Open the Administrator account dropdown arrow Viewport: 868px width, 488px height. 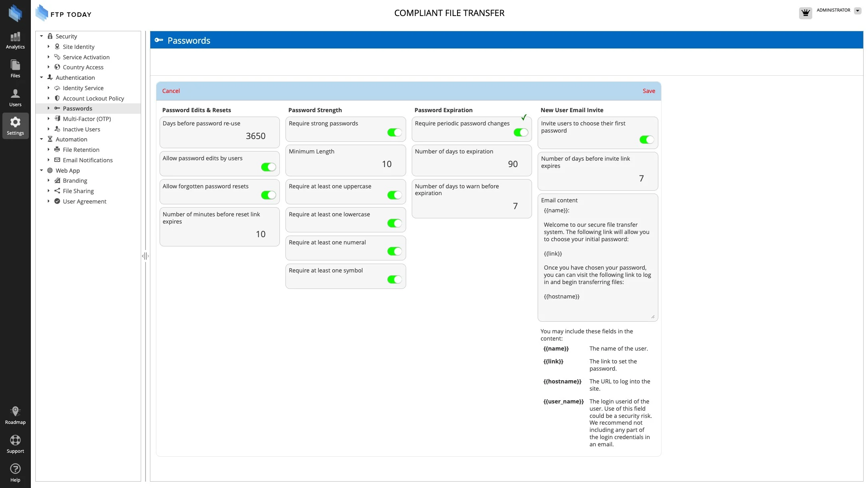[x=857, y=11]
